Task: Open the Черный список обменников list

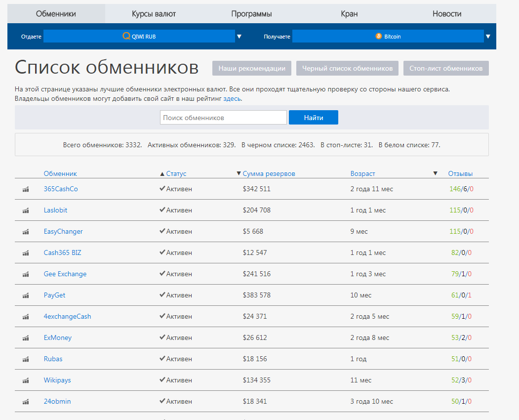Action: tap(347, 68)
